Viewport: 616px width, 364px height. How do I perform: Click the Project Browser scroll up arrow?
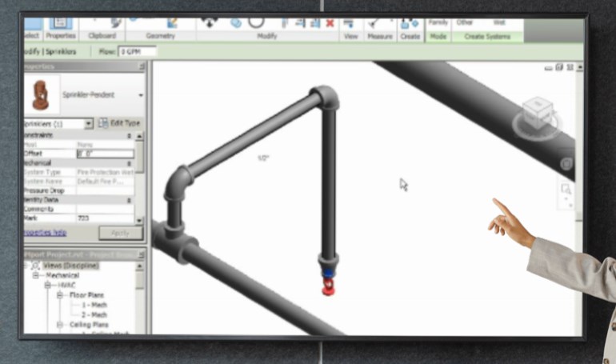click(x=139, y=266)
